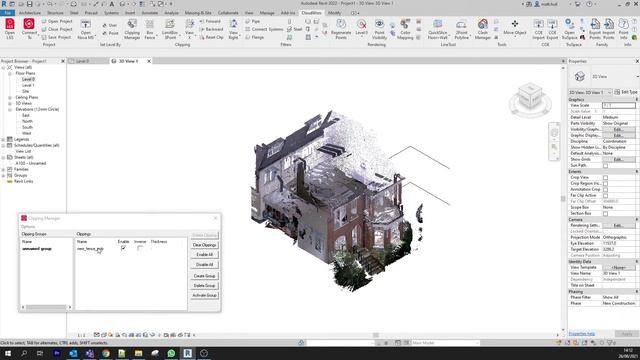Image resolution: width=640 pixels, height=360 pixels.
Task: Click the Export Points icon
Action: [595, 29]
